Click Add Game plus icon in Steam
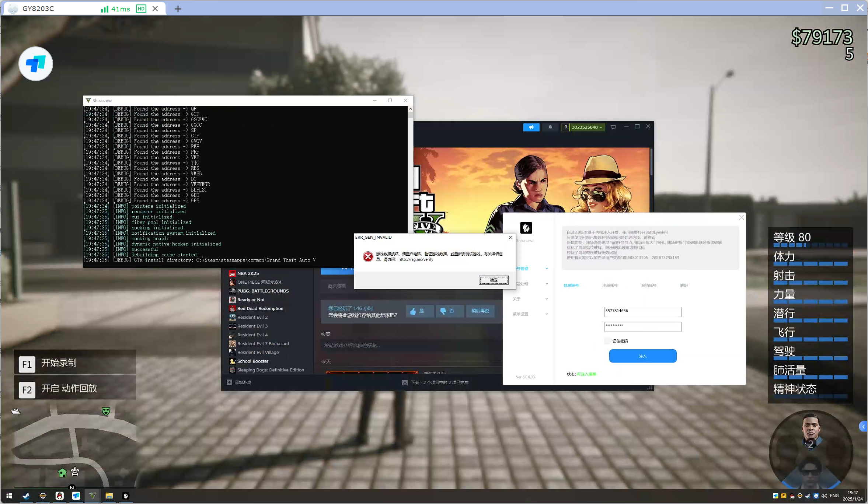Image resolution: width=868 pixels, height=504 pixels. [229, 382]
